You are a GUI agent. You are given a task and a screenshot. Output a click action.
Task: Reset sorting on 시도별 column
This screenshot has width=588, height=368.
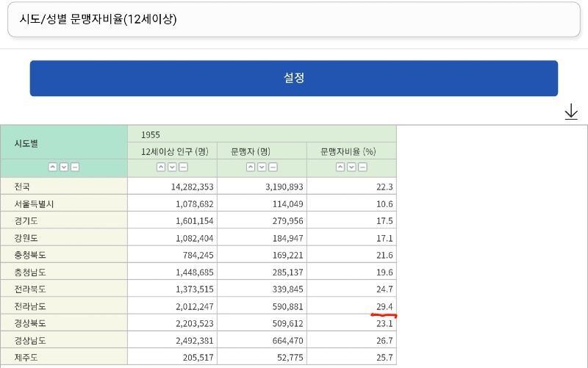(75, 167)
